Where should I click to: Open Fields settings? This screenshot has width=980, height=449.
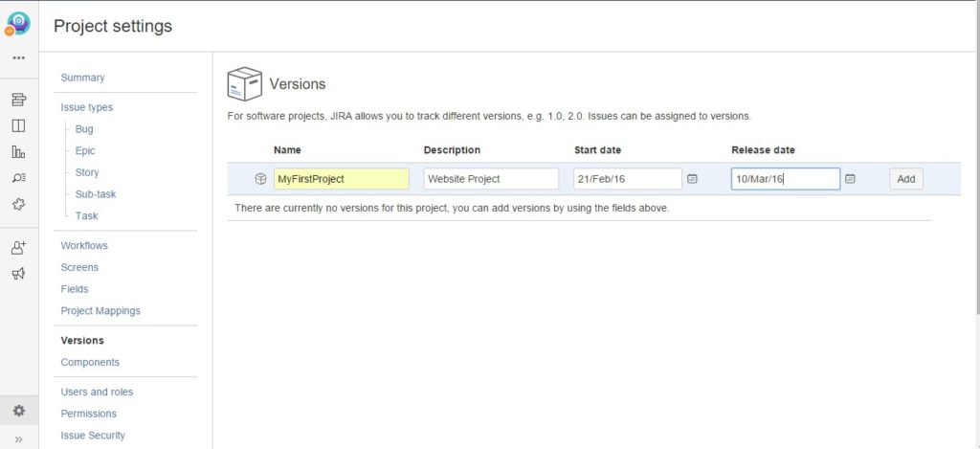click(x=75, y=289)
